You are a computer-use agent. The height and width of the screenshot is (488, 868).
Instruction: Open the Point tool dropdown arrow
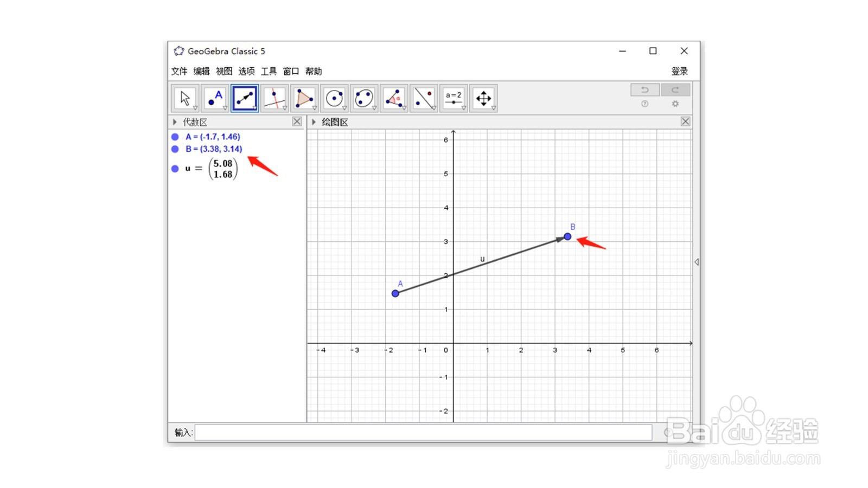click(225, 108)
